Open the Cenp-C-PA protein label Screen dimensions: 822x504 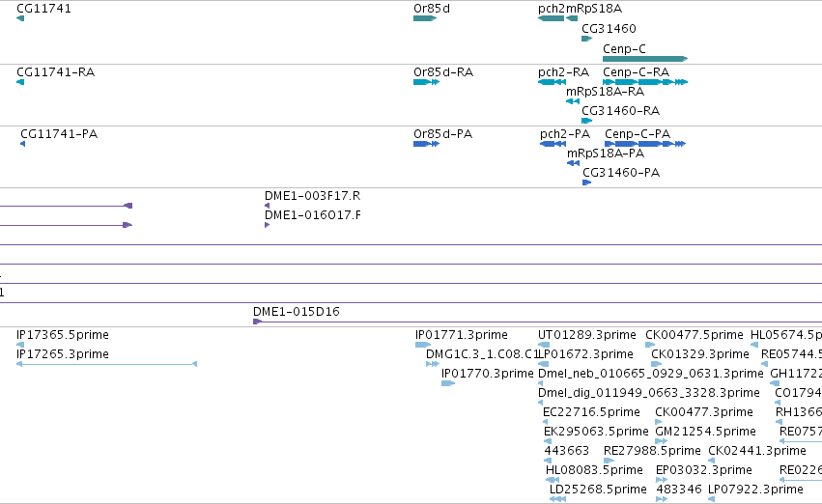coord(638,134)
